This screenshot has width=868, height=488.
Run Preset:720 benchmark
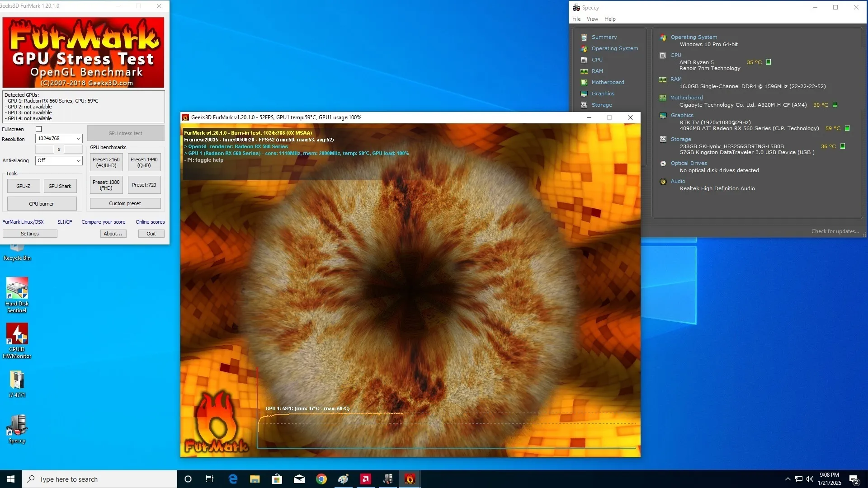tap(144, 185)
